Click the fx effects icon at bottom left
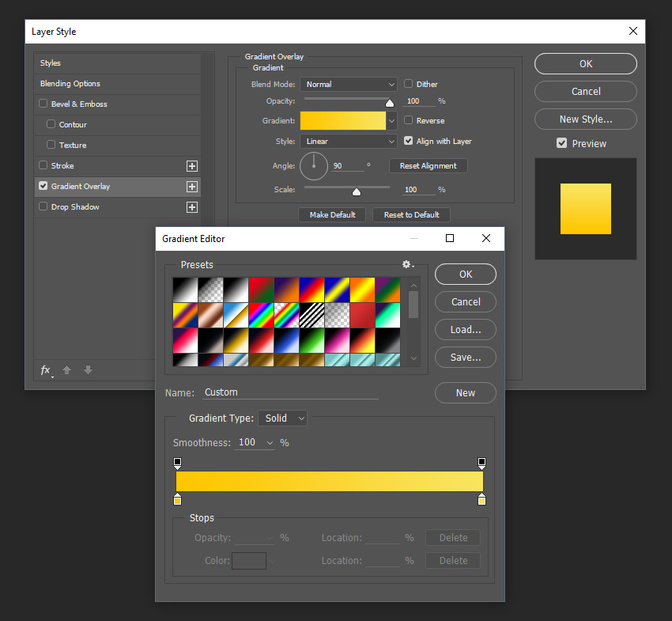Viewport: 672px width, 621px height. pos(46,370)
